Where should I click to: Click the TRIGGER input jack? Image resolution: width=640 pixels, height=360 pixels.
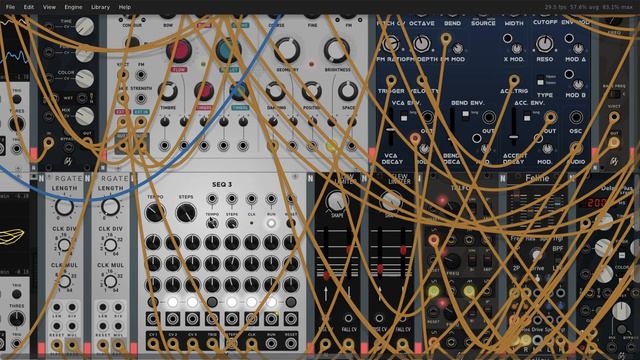(391, 80)
